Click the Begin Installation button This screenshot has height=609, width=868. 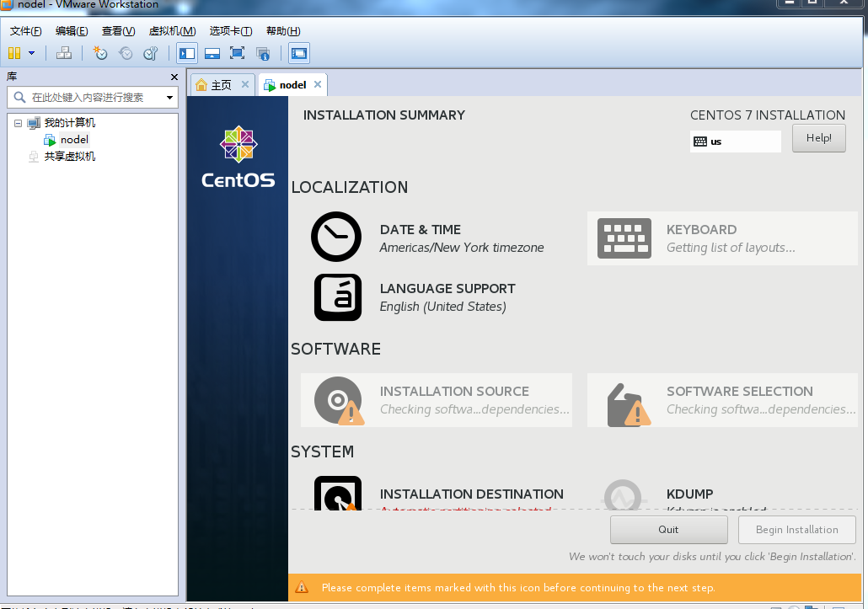point(797,530)
